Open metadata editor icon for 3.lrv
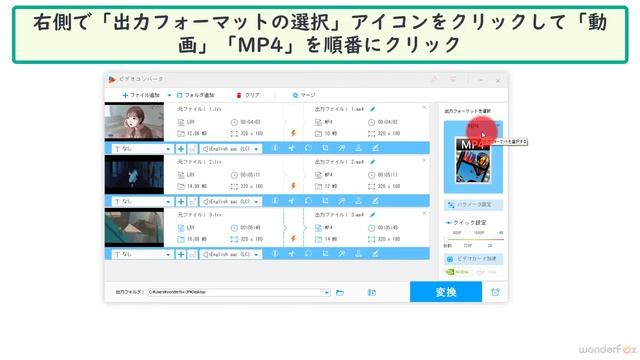The width and height of the screenshot is (640, 360). coord(375,253)
